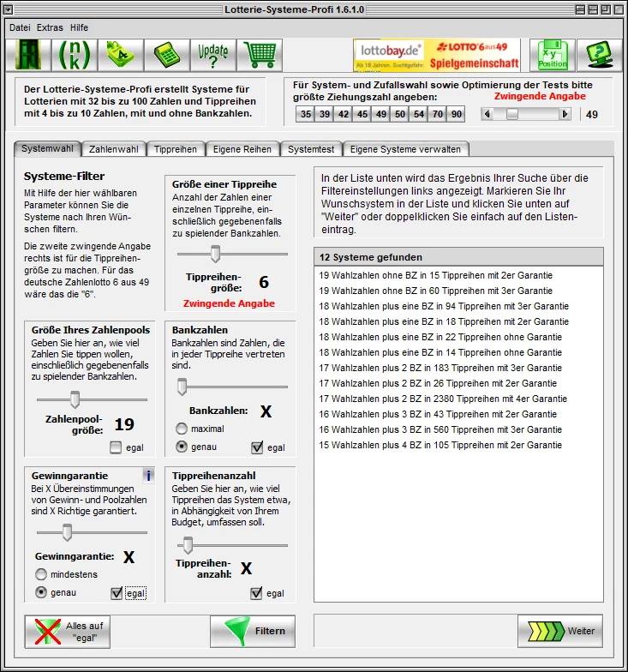Viewport: 628px width, 672px height.
Task: Click the 70 draw number button
Action: (437, 114)
